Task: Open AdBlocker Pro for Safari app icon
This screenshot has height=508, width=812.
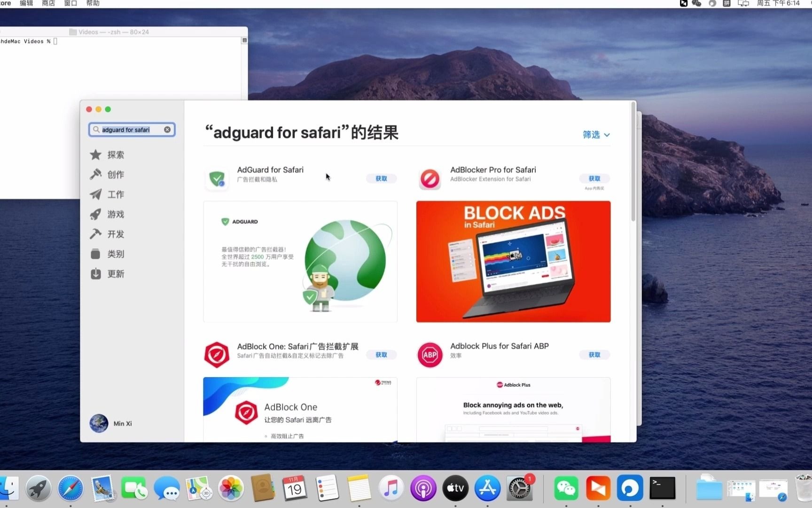Action: (x=429, y=178)
